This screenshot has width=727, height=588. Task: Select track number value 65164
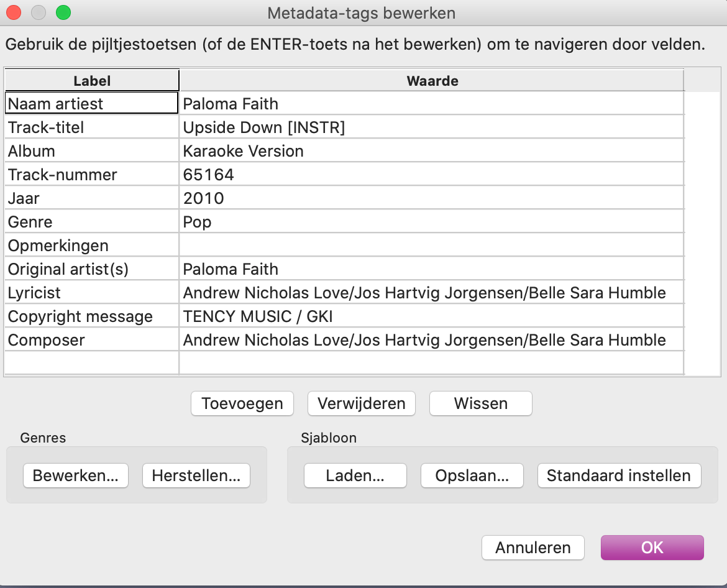(x=432, y=175)
